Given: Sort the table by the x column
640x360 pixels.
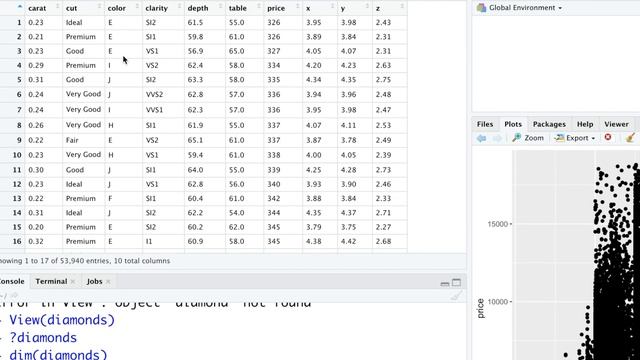Looking at the screenshot, I should [320, 8].
